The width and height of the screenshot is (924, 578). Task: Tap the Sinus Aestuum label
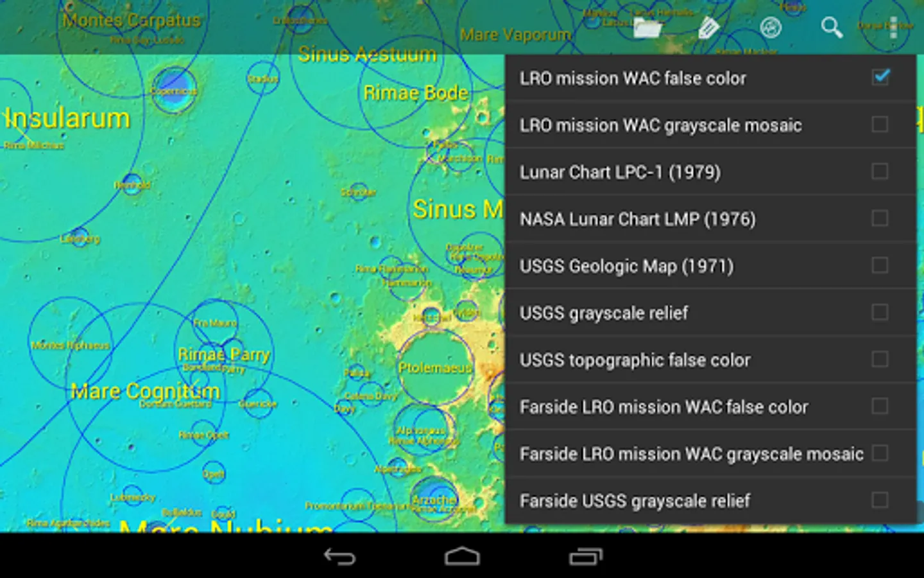(367, 54)
